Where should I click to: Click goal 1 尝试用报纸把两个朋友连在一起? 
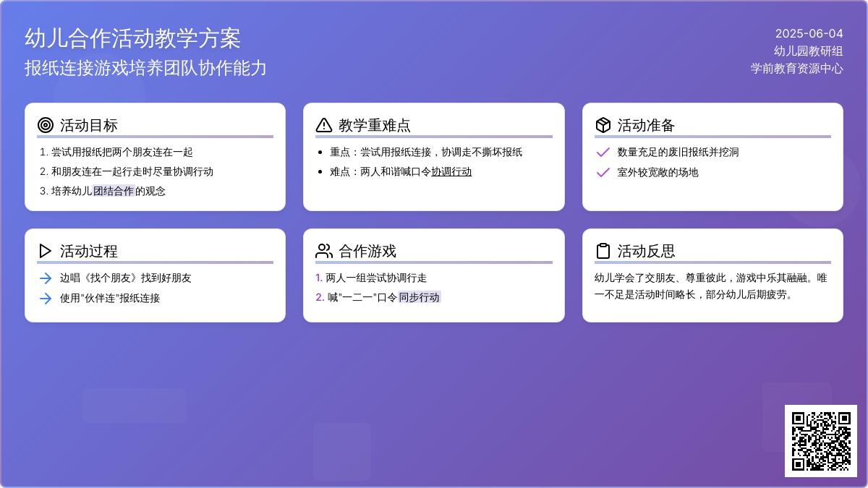122,153
